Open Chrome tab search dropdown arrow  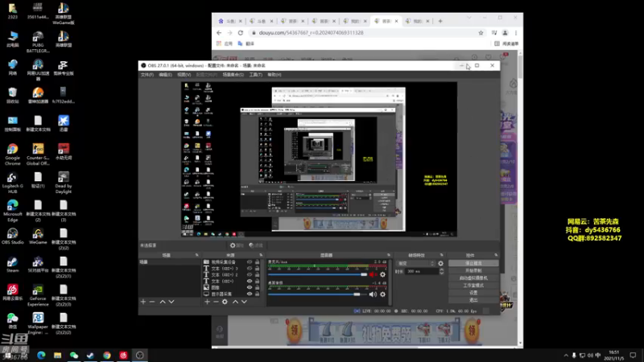[x=469, y=18]
